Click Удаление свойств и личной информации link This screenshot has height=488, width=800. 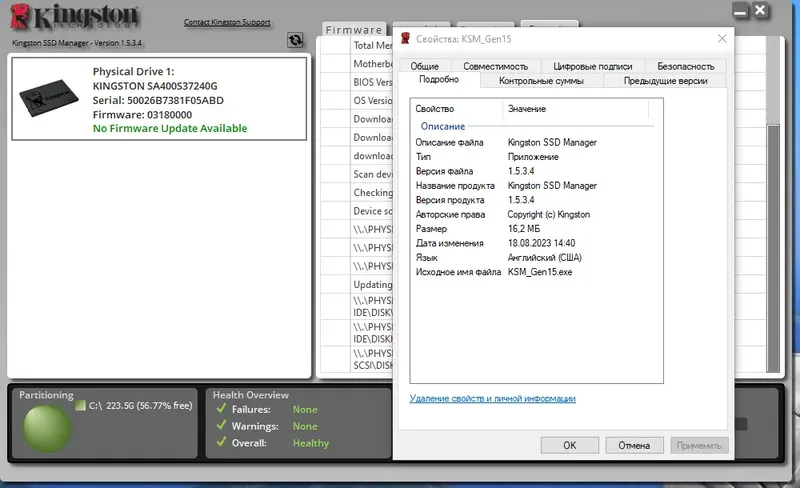coord(492,398)
